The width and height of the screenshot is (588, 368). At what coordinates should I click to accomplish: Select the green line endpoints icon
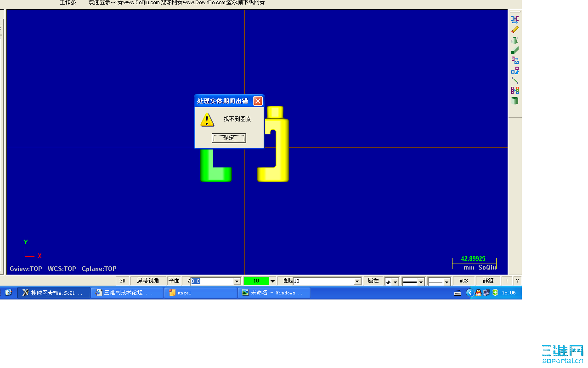[515, 80]
